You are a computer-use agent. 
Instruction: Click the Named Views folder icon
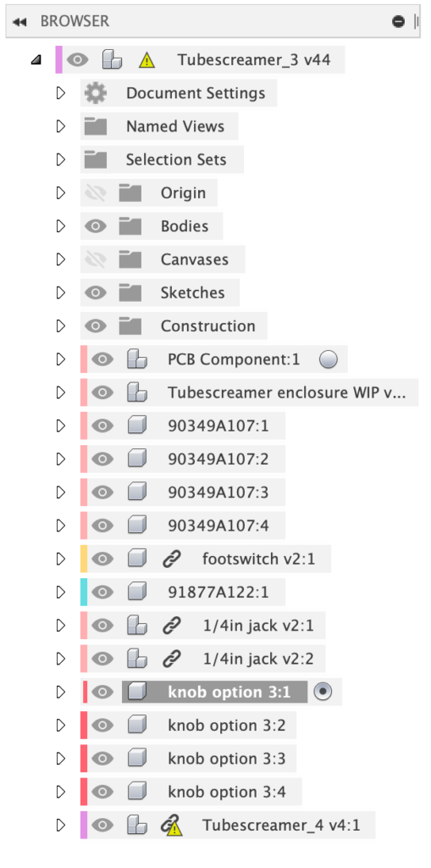click(96, 126)
